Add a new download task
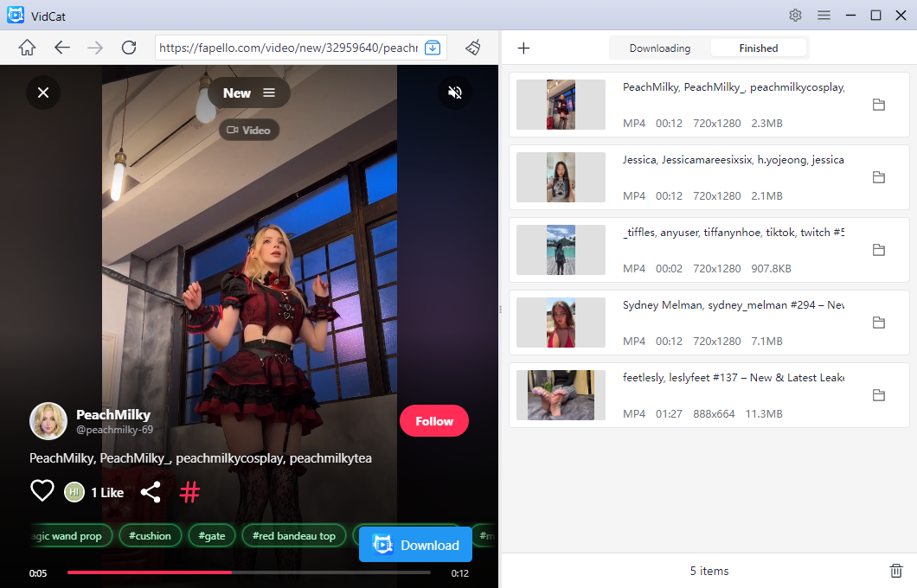 coord(524,48)
